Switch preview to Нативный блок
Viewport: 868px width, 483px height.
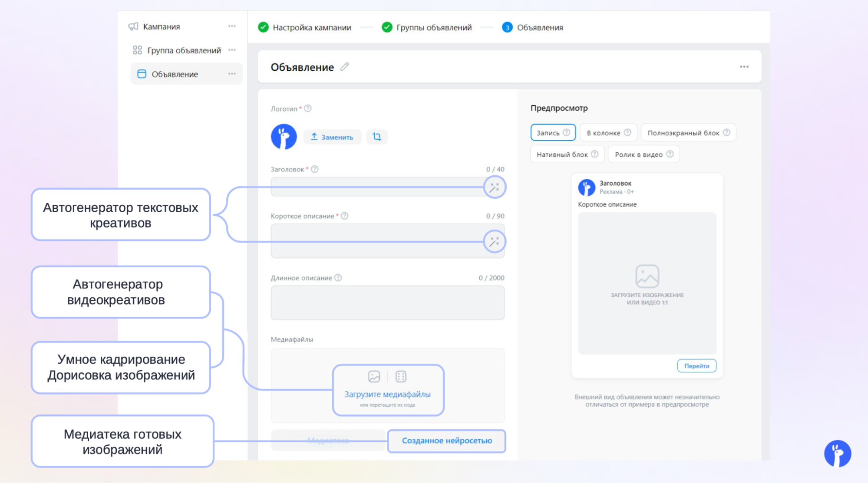point(567,154)
